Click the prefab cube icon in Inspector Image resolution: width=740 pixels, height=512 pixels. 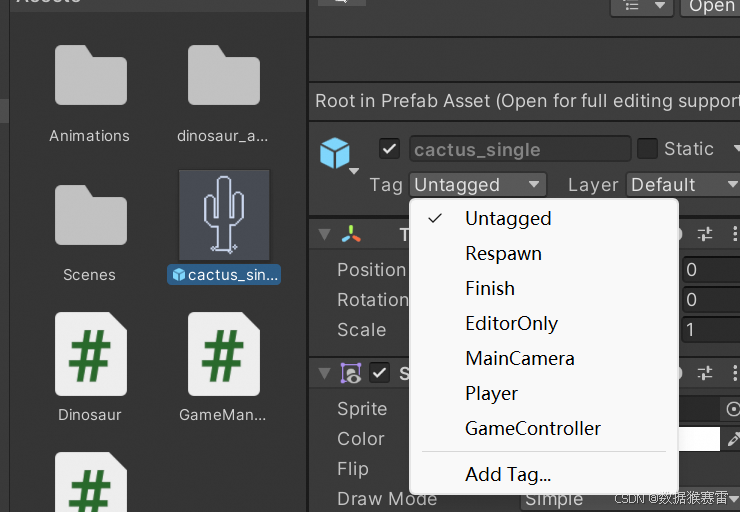tap(335, 153)
